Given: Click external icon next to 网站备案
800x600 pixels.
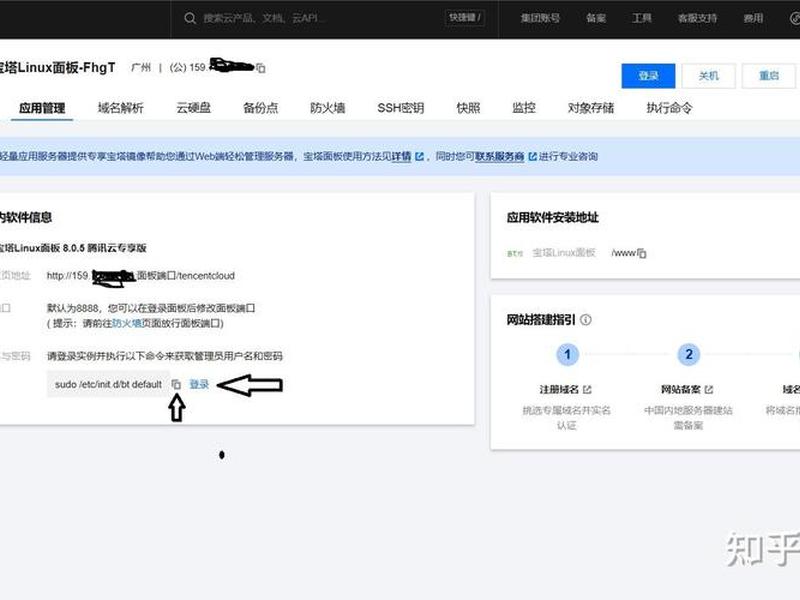Looking at the screenshot, I should click(x=709, y=390).
